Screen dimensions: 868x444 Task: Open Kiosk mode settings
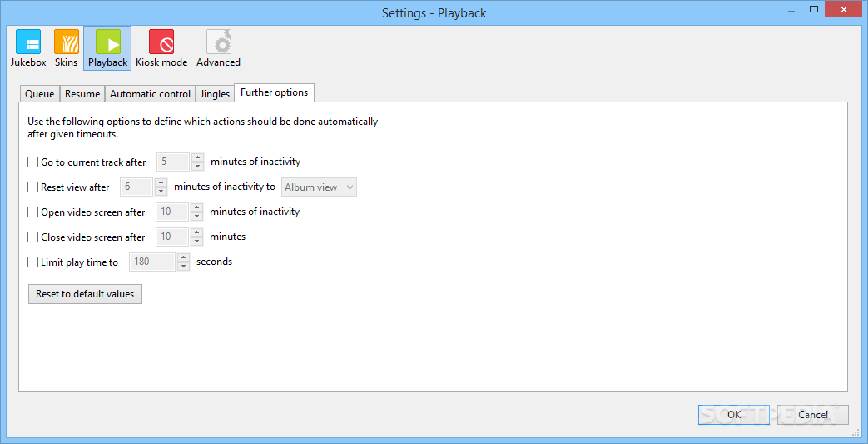(x=161, y=48)
